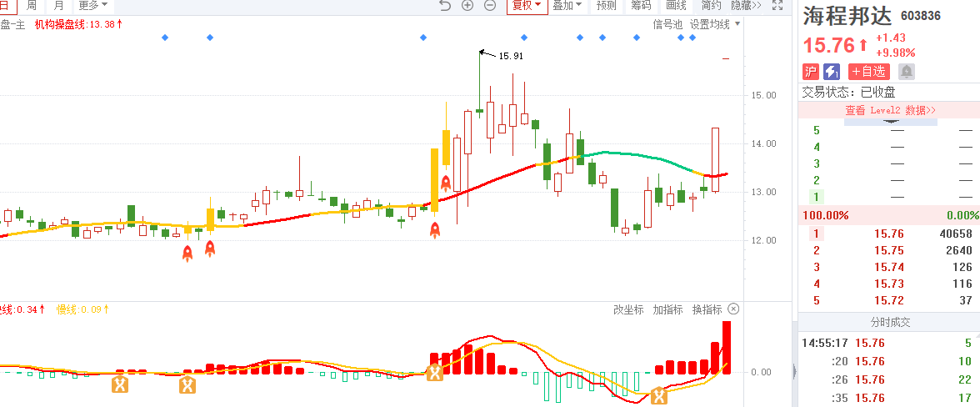
Task: Select the 日 daily period tab
Action: [x=6, y=6]
